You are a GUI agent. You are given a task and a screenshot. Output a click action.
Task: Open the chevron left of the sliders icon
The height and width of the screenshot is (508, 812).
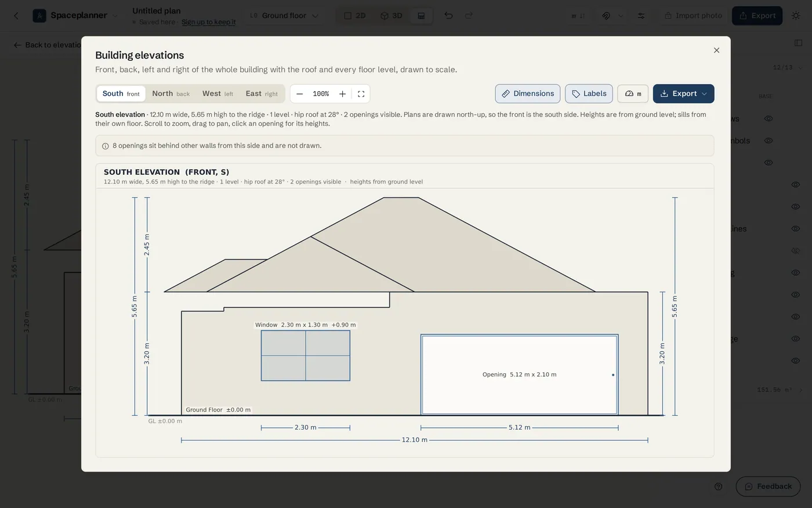(621, 16)
